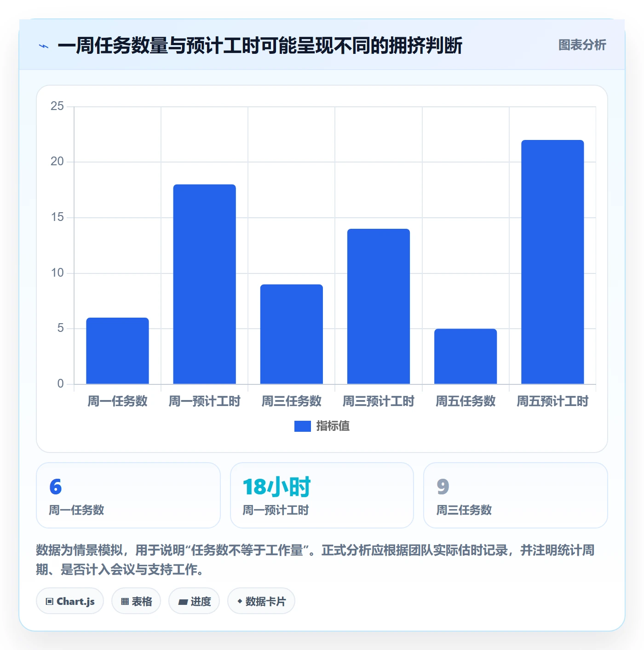644x650 pixels.
Task: Click the tallest 周五预计工时 bar
Action: click(x=552, y=262)
